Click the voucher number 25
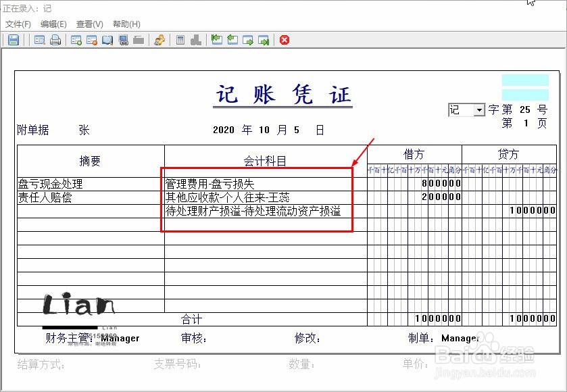Viewport: 567px width, 392px height. pyautogui.click(x=525, y=109)
